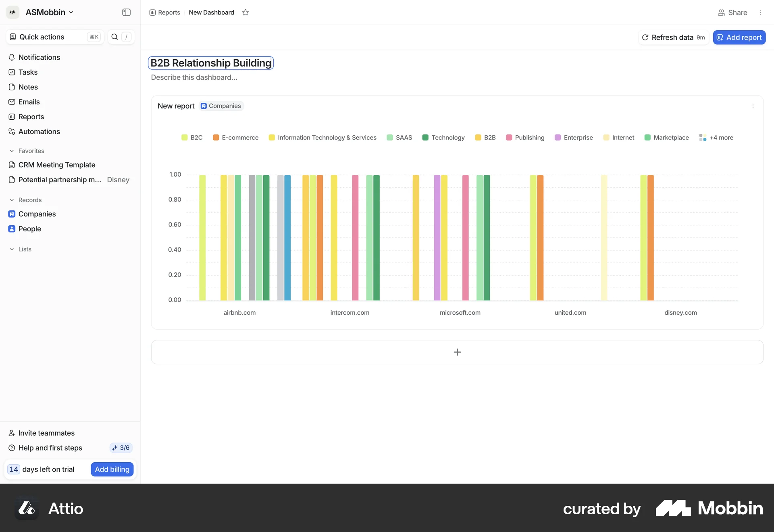
Task: Toggle the Publishing series in the legend
Action: pyautogui.click(x=530, y=137)
